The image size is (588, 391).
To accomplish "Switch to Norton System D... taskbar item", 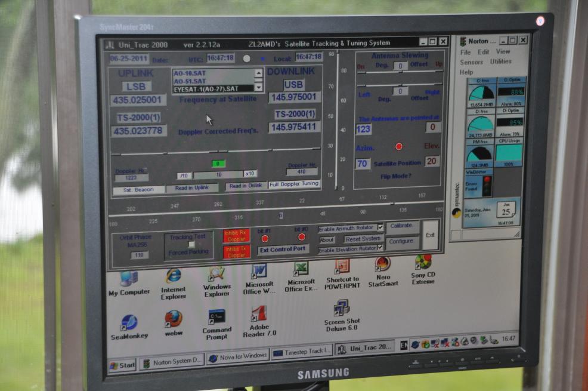I will 172,362.
